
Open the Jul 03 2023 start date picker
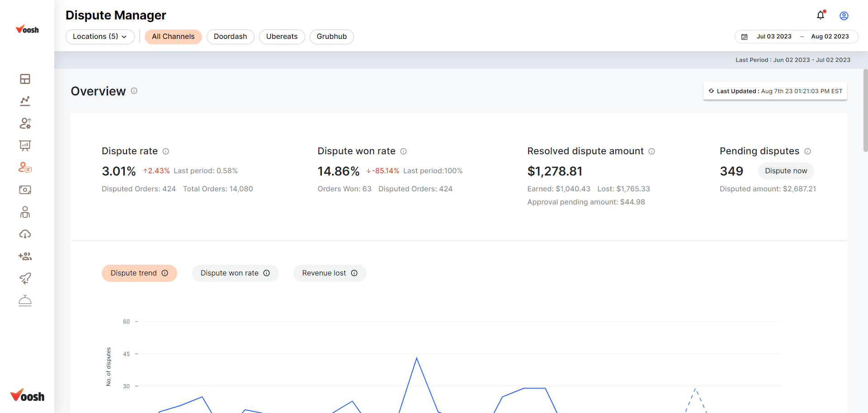pyautogui.click(x=774, y=37)
